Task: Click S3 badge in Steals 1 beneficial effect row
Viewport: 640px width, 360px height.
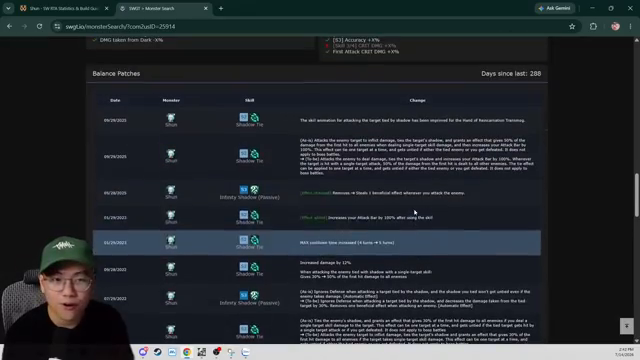Action: click(244, 190)
